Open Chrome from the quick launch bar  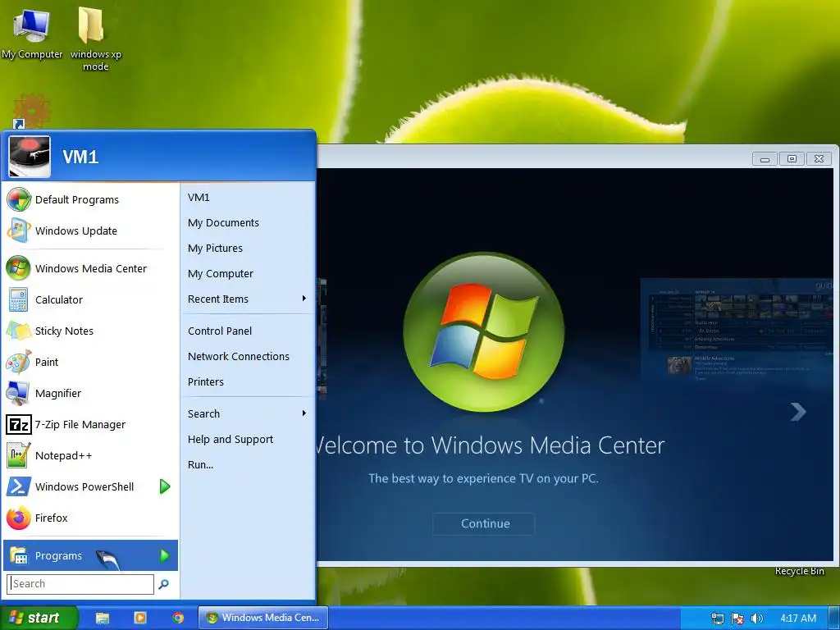[x=178, y=618]
